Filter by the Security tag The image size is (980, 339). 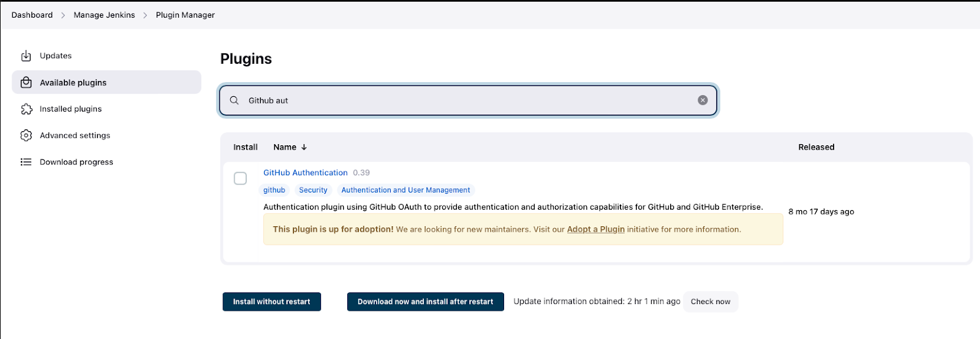(x=313, y=190)
